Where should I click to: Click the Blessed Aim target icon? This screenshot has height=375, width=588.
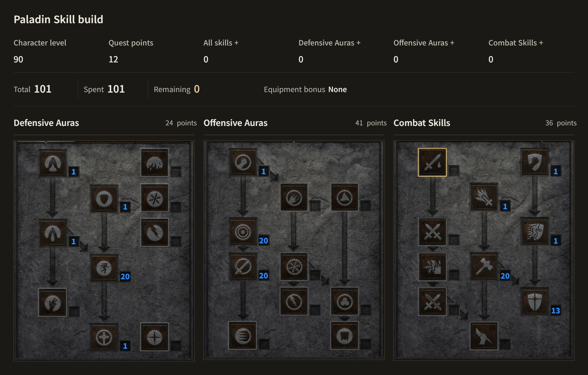(x=243, y=232)
